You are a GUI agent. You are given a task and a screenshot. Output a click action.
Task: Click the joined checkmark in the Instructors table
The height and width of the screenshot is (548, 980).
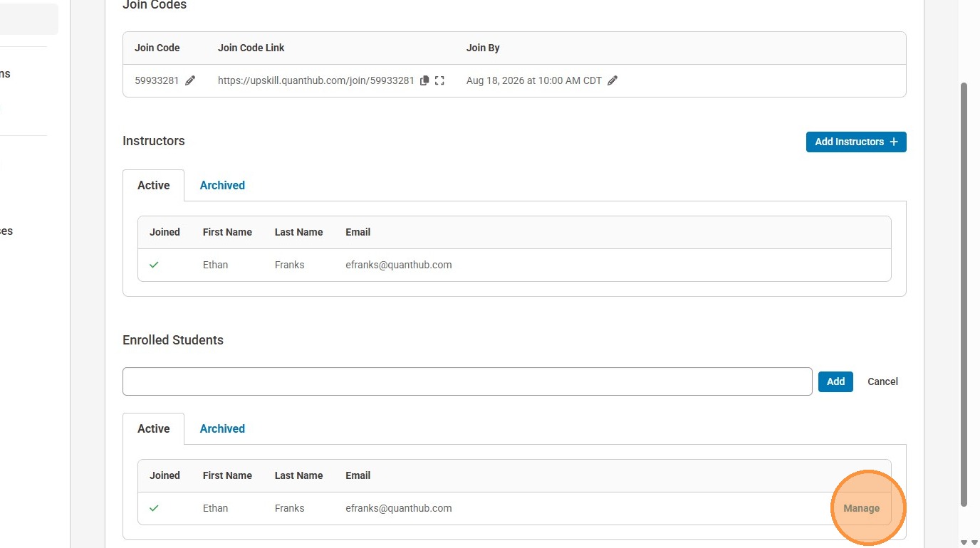(x=154, y=265)
